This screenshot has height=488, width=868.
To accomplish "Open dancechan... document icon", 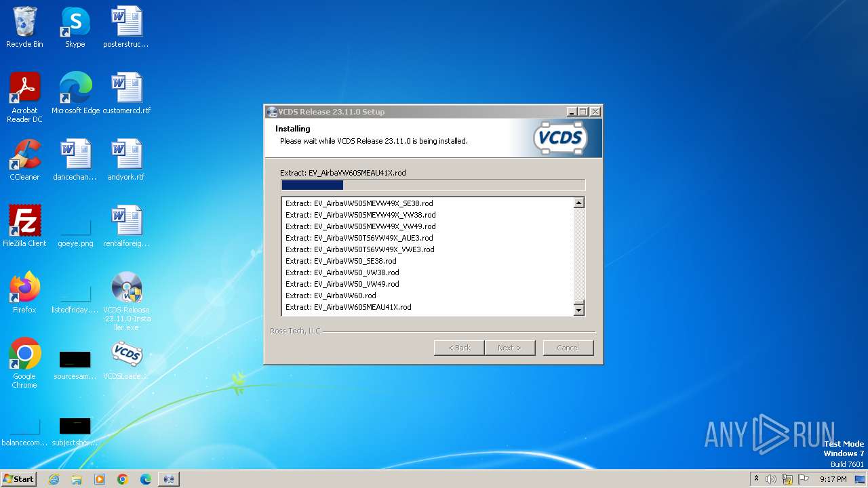I will [75, 159].
